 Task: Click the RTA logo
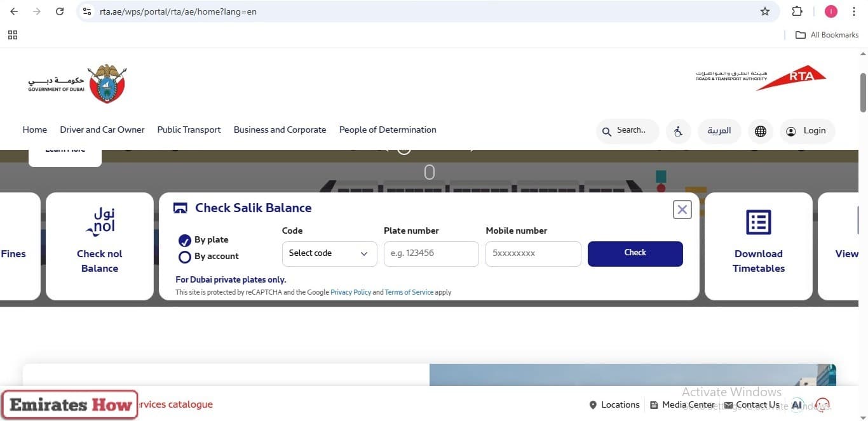tap(761, 77)
